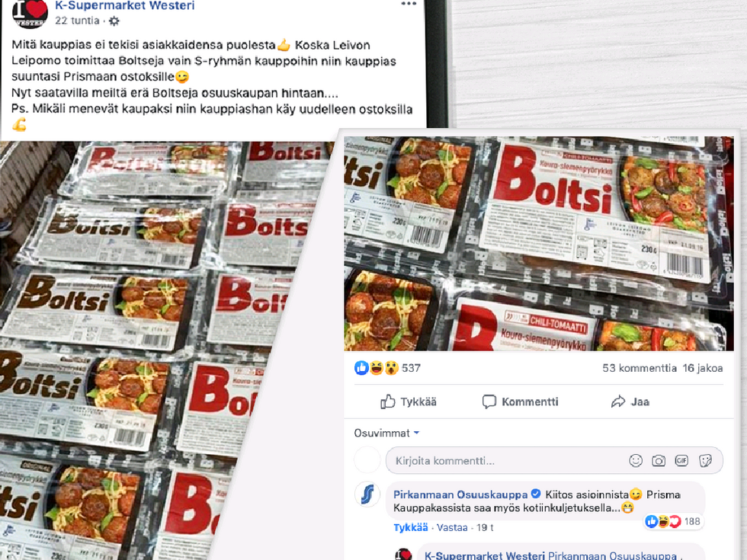Like Pirkanmaan Osuuskauppa's comment via Tykkää
This screenshot has height=560, width=747.
(410, 527)
